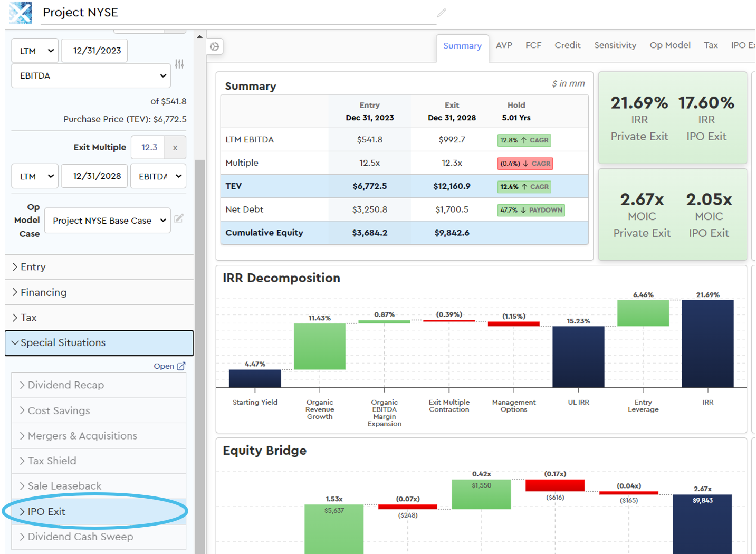Open the sliders settings icon beside EBITDA

(179, 64)
